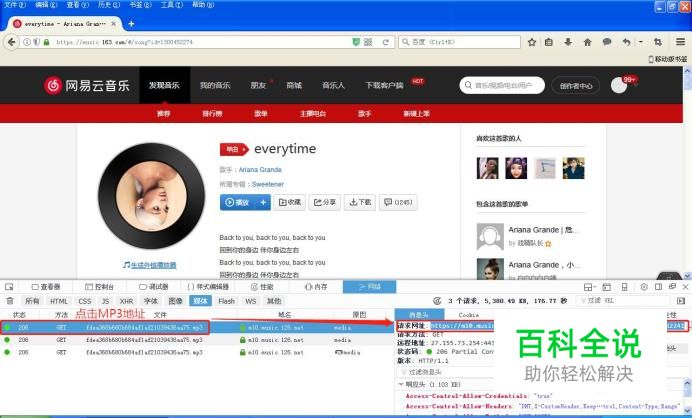Switch to Cookie tab in request details
692x418 pixels.
point(469,315)
